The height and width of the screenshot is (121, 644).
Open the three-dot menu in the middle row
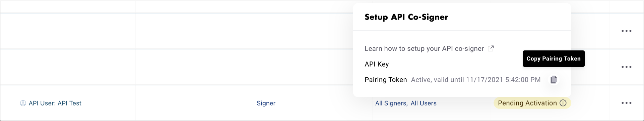pos(627,67)
